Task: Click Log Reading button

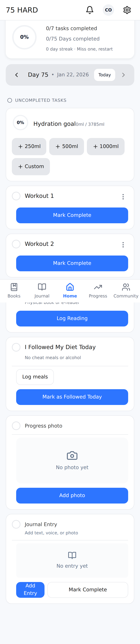Action: click(x=72, y=318)
